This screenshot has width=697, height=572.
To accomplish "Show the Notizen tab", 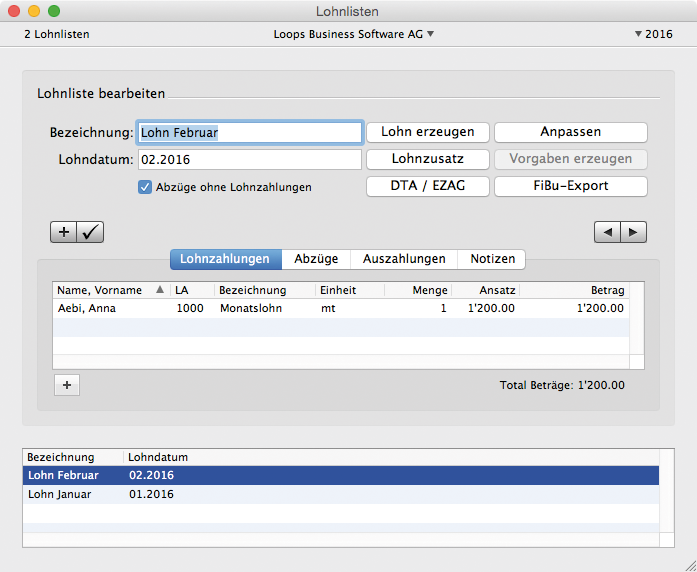I will 492,259.
